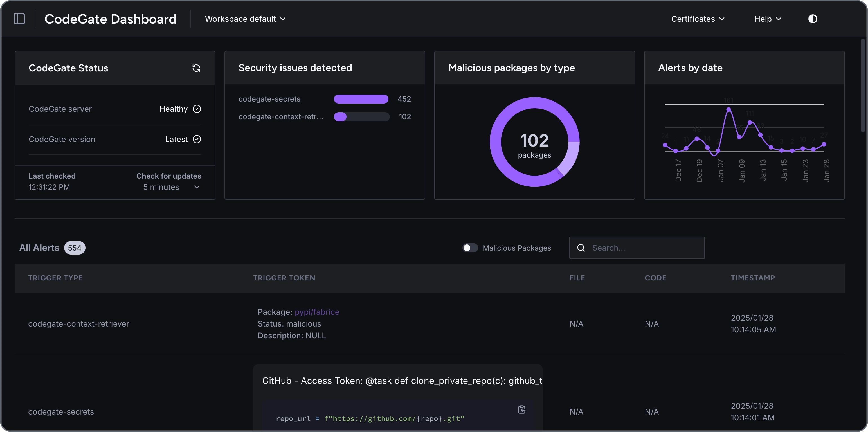The height and width of the screenshot is (432, 868).
Task: Toggle the Malicious Packages switch
Action: click(470, 248)
